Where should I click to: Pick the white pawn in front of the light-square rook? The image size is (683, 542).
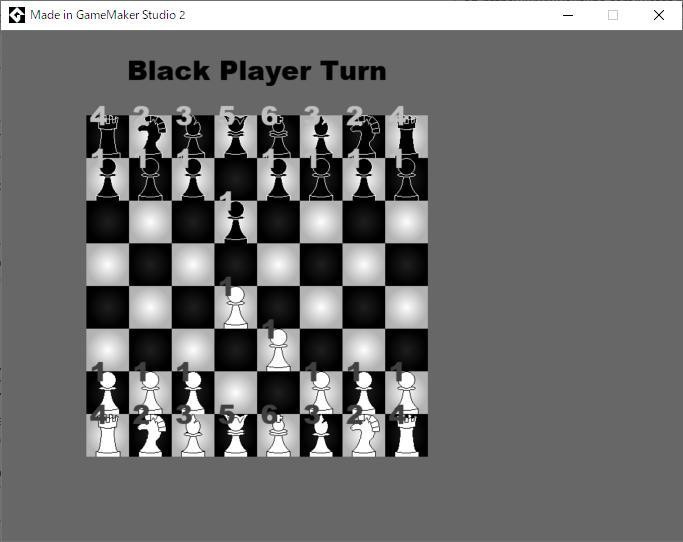(108, 393)
